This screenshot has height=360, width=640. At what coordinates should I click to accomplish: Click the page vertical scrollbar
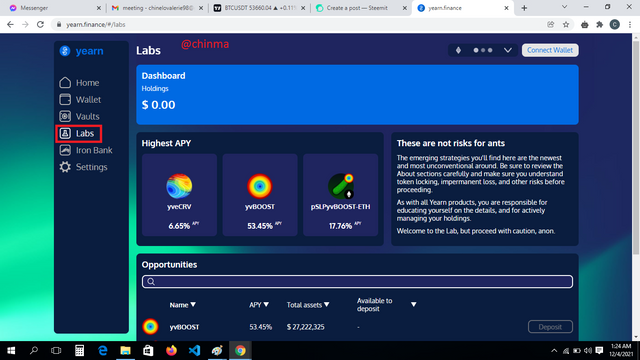[636, 148]
